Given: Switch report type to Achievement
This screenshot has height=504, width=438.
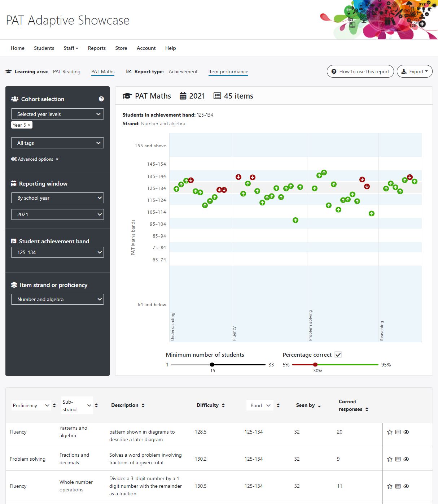Looking at the screenshot, I should point(183,71).
